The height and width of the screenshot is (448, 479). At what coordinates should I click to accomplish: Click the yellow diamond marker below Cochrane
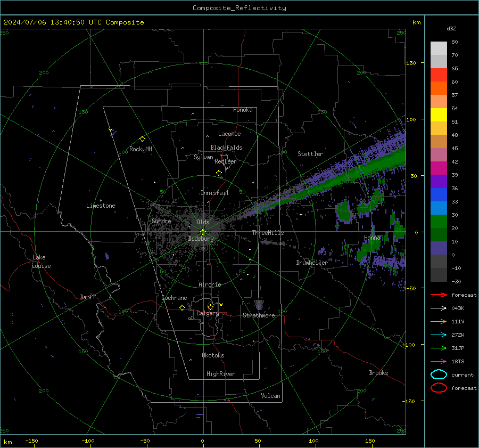pos(182,307)
